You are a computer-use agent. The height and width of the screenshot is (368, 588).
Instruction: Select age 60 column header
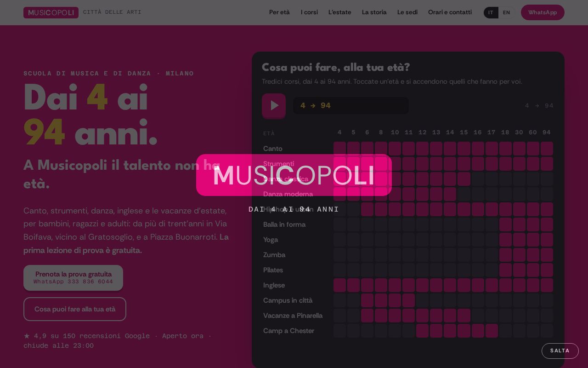tap(533, 132)
